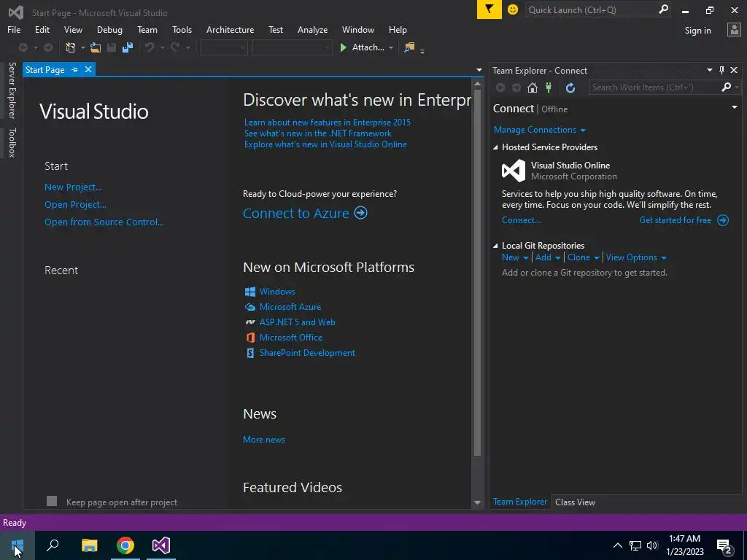
Task: Open the Windows Start menu
Action: click(x=18, y=545)
